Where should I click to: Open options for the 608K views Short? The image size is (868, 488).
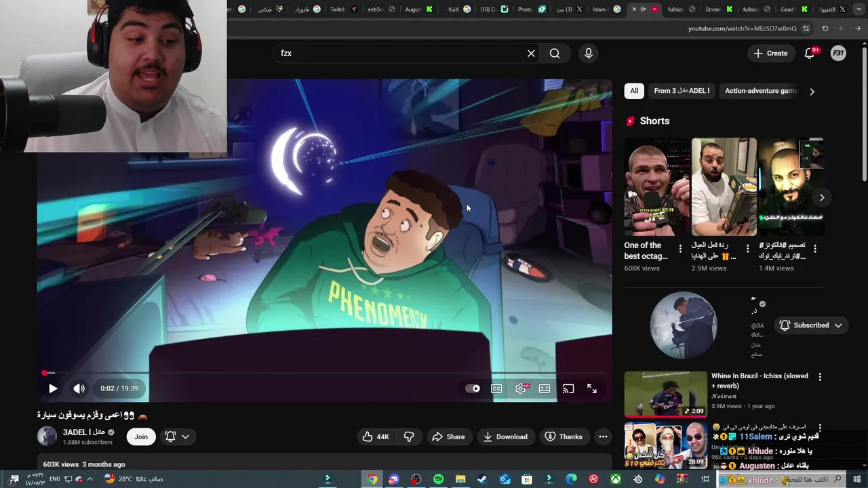(680, 249)
